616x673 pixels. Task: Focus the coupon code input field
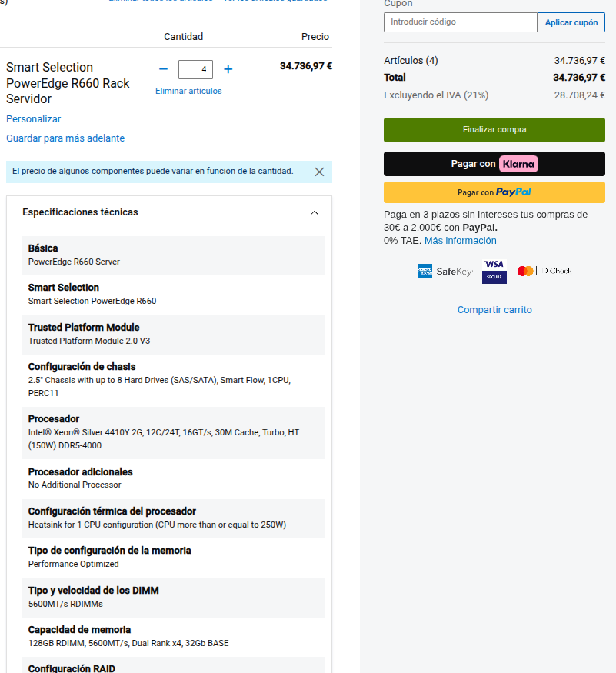click(460, 22)
